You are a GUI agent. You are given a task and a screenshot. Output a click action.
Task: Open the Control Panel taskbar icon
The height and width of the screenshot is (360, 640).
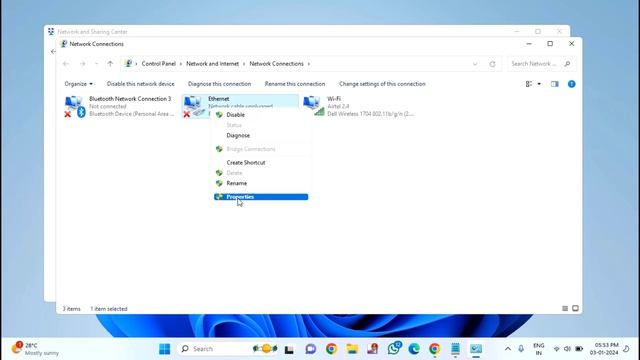click(476, 349)
